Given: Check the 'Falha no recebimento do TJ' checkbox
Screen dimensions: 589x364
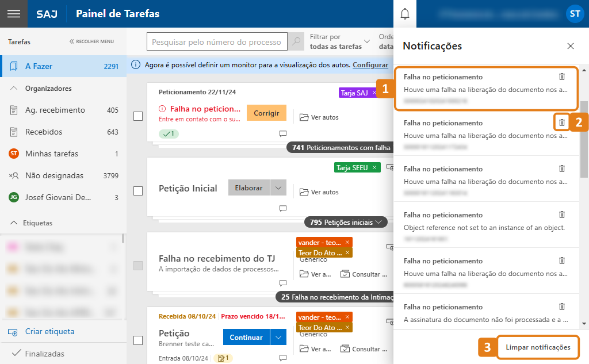Looking at the screenshot, I should click(x=137, y=265).
